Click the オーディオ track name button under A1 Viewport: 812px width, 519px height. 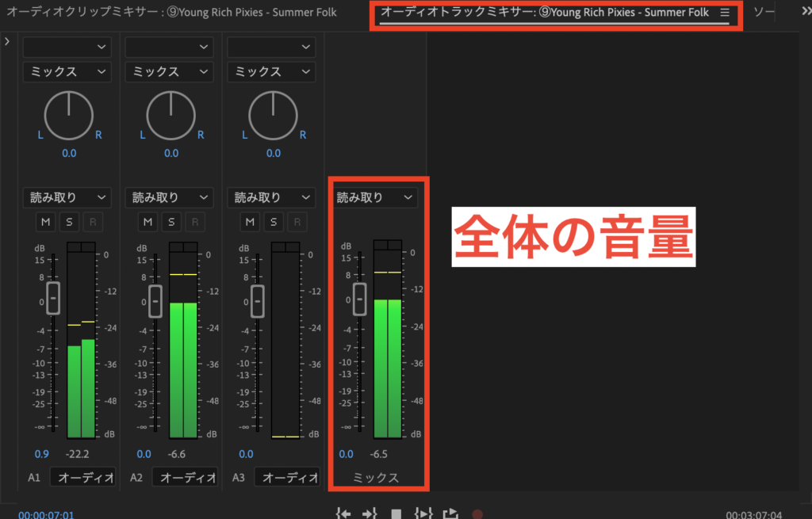pyautogui.click(x=82, y=476)
